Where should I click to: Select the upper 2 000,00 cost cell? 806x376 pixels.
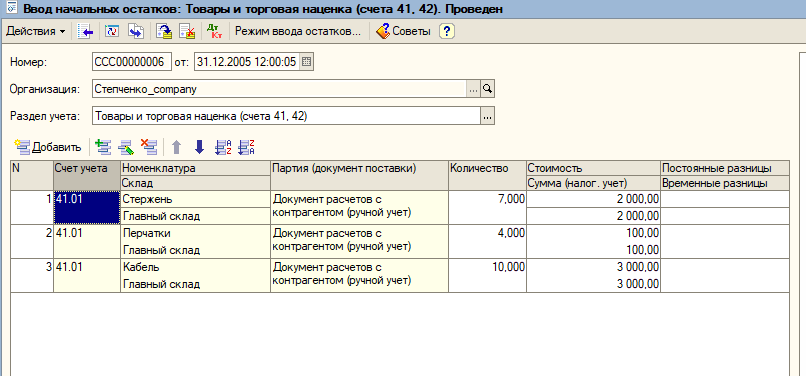[x=593, y=199]
